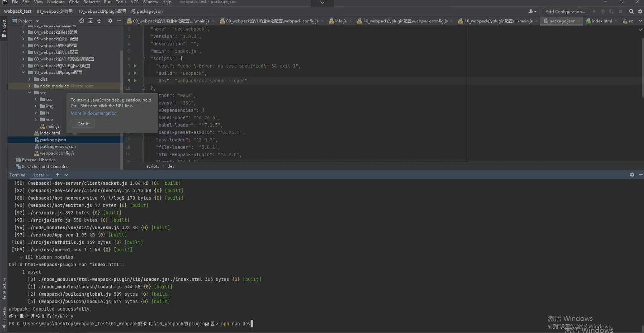Screen dimensions: 644x333
Task: Click the Run with Coverage toolbar icon
Action: (611, 12)
